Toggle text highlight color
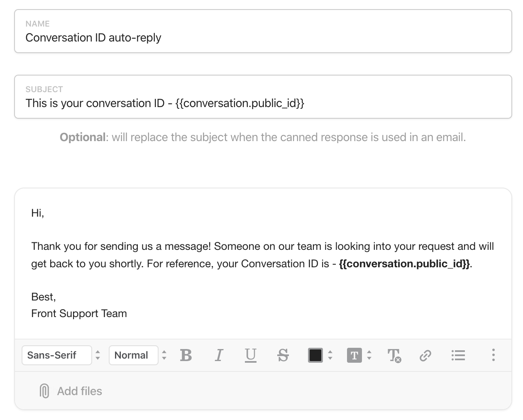This screenshot has width=523, height=420. [x=355, y=355]
